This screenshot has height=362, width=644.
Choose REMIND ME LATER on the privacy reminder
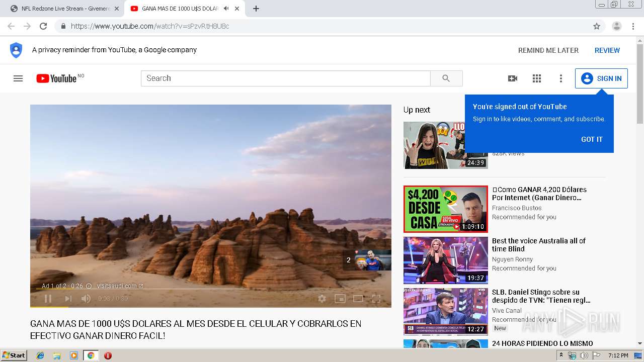548,50
